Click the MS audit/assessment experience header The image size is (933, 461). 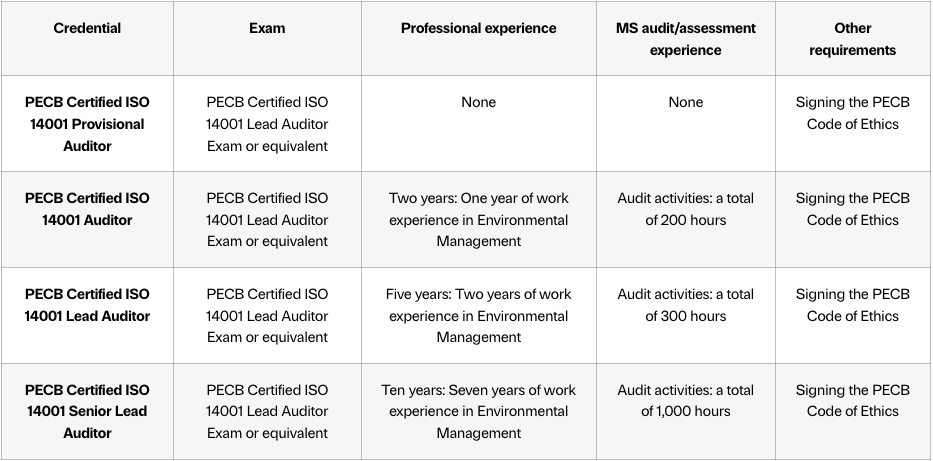[685, 39]
